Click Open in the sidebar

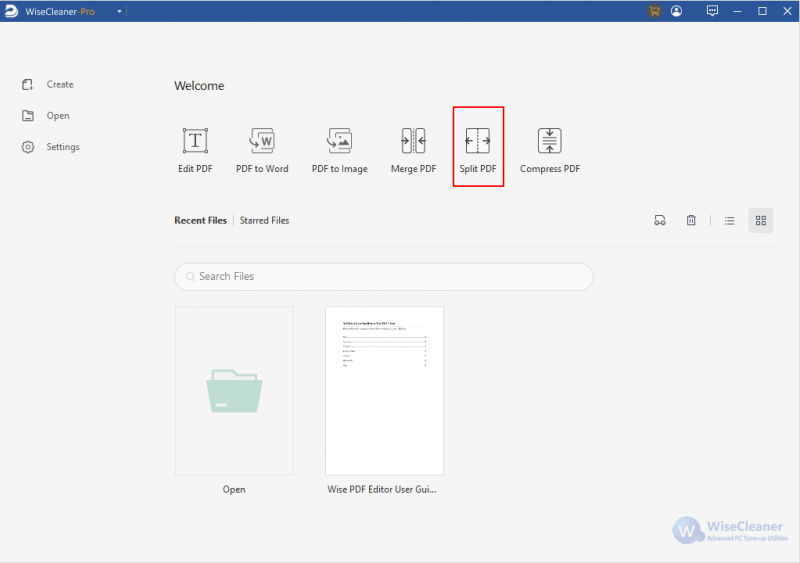[x=45, y=116]
